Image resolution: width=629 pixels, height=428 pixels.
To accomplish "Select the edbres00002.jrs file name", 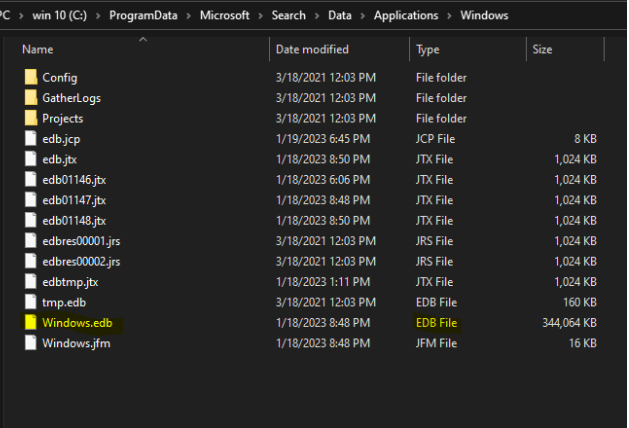I will coord(81,262).
